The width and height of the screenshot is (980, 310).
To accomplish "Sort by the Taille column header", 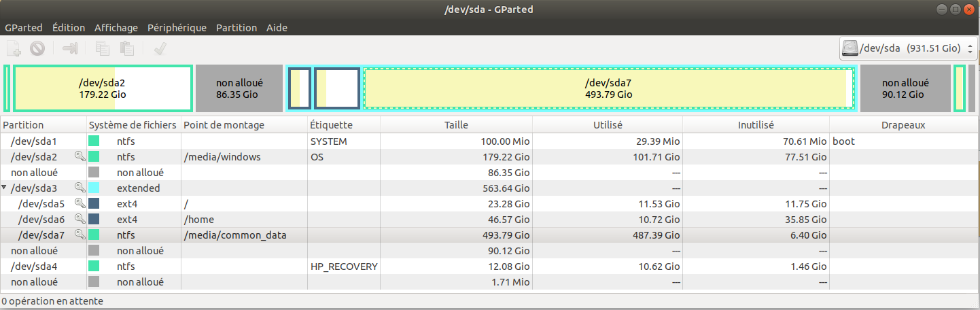I will pos(456,125).
